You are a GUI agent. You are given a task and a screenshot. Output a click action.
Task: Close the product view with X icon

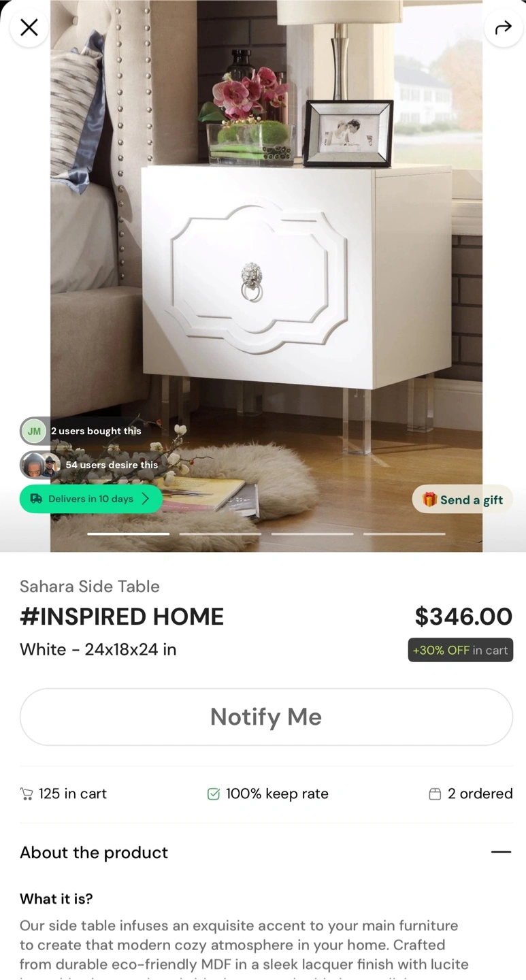coord(29,28)
